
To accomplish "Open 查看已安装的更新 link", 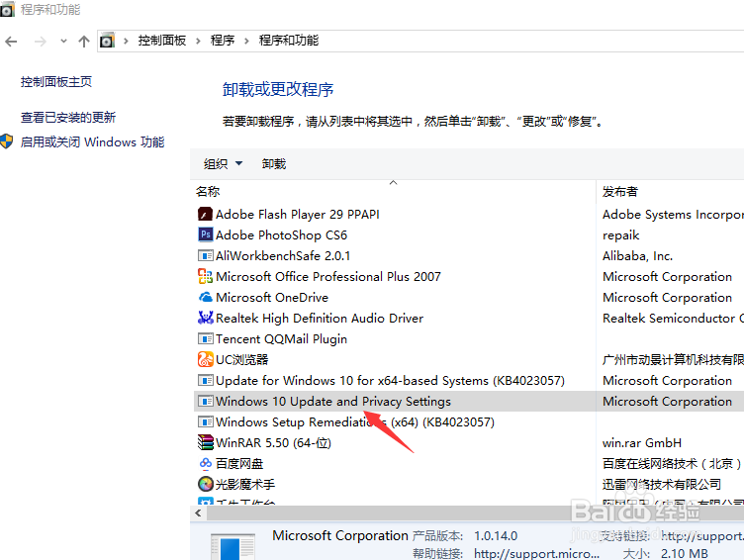I will (68, 117).
